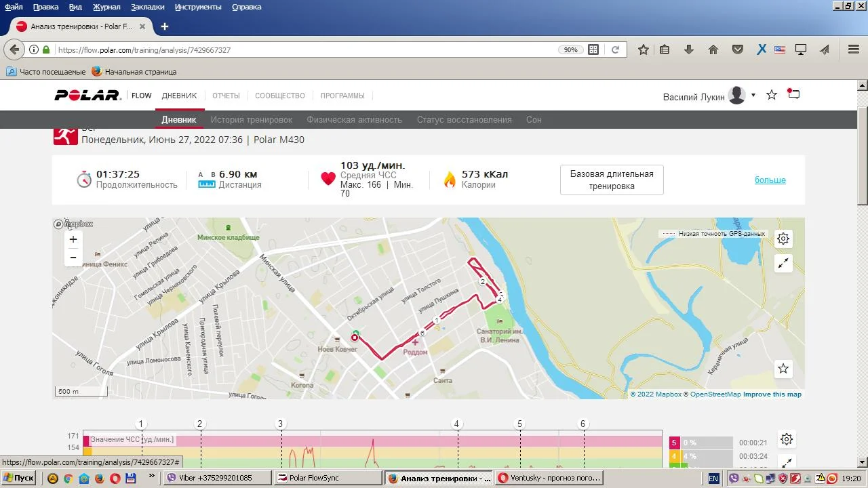The image size is (868, 488).
Task: Select the ДНЕВНИК main navigation tab
Action: (x=179, y=96)
